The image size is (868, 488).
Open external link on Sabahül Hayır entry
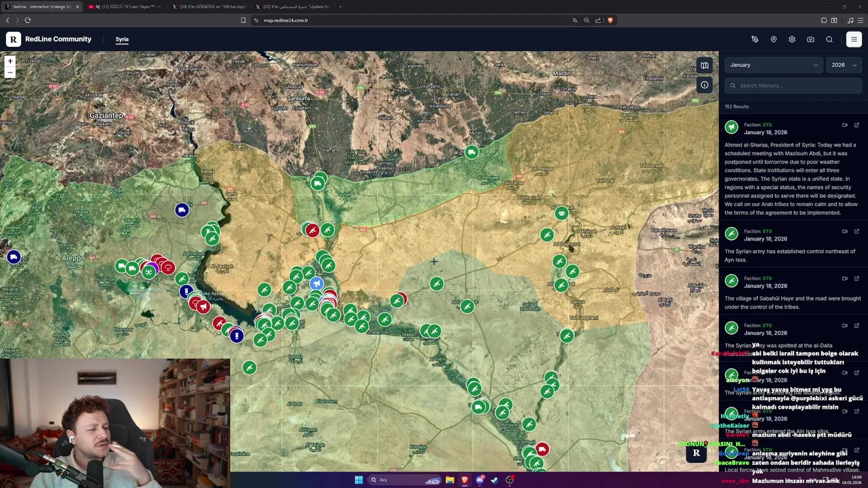click(x=856, y=278)
